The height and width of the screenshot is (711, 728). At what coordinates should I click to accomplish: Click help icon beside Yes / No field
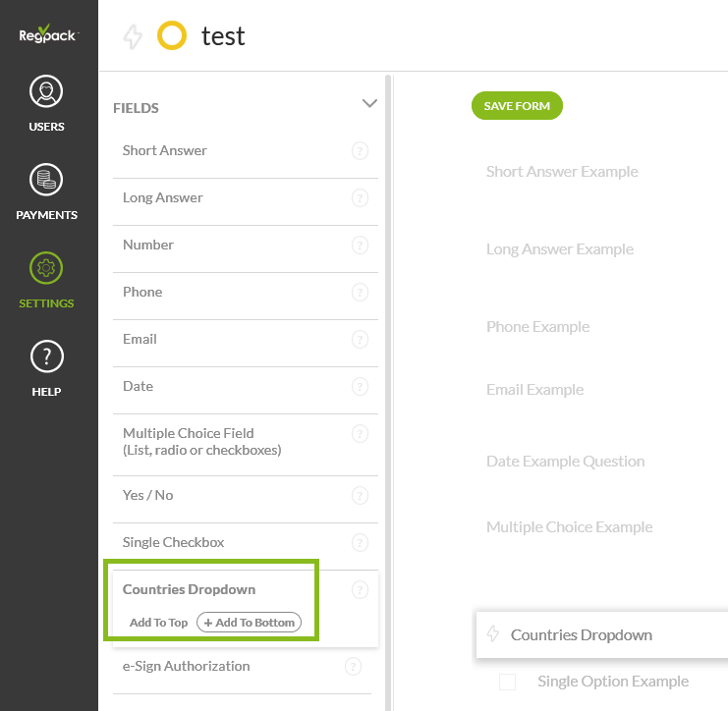point(360,496)
